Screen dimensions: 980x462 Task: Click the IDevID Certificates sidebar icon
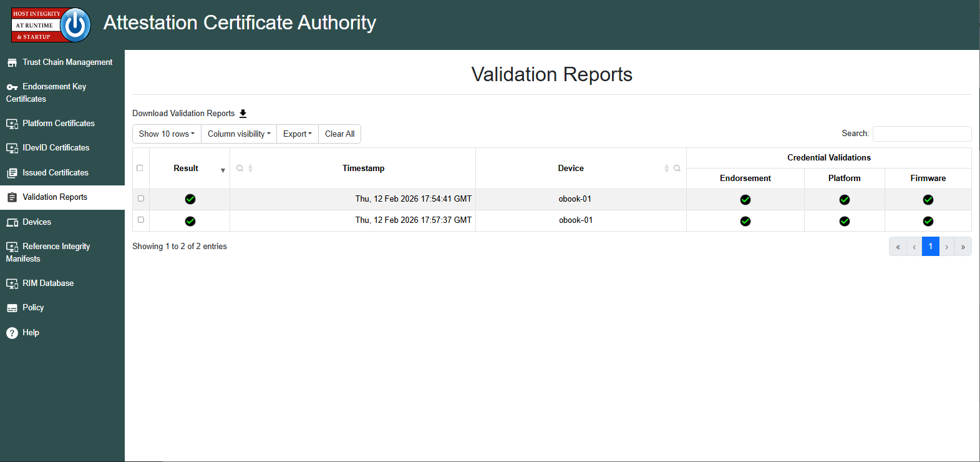click(x=12, y=148)
